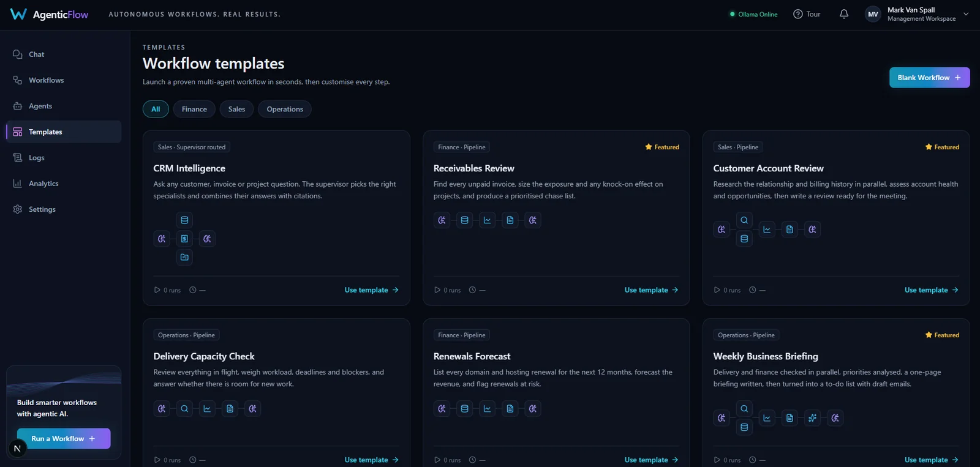Click the Renewals Forecast card title
This screenshot has height=467, width=980.
(x=472, y=356)
